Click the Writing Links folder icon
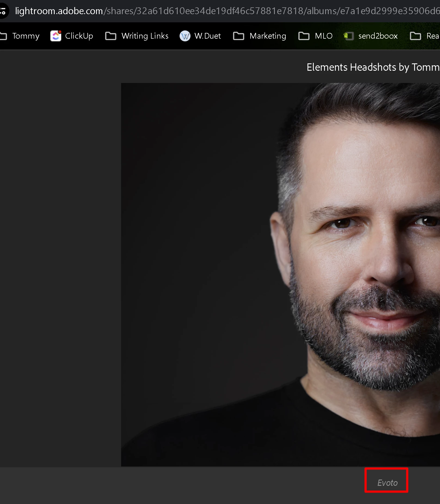This screenshot has width=440, height=504. pyautogui.click(x=111, y=36)
